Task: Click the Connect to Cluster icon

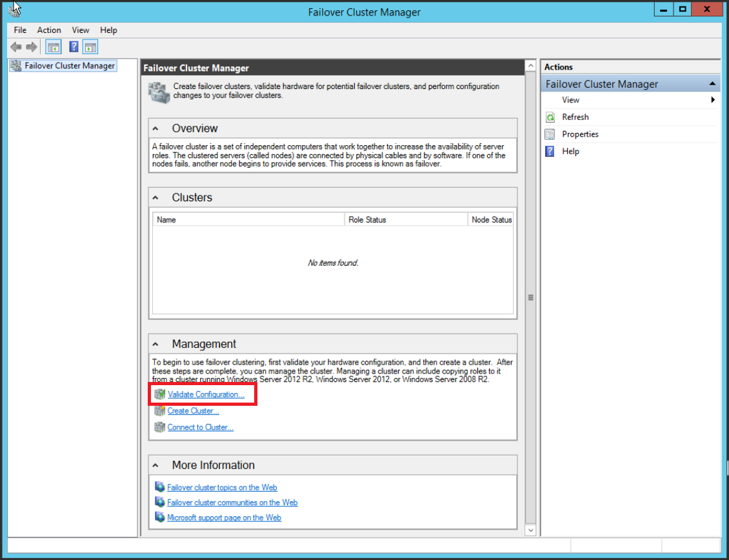Action: [159, 427]
